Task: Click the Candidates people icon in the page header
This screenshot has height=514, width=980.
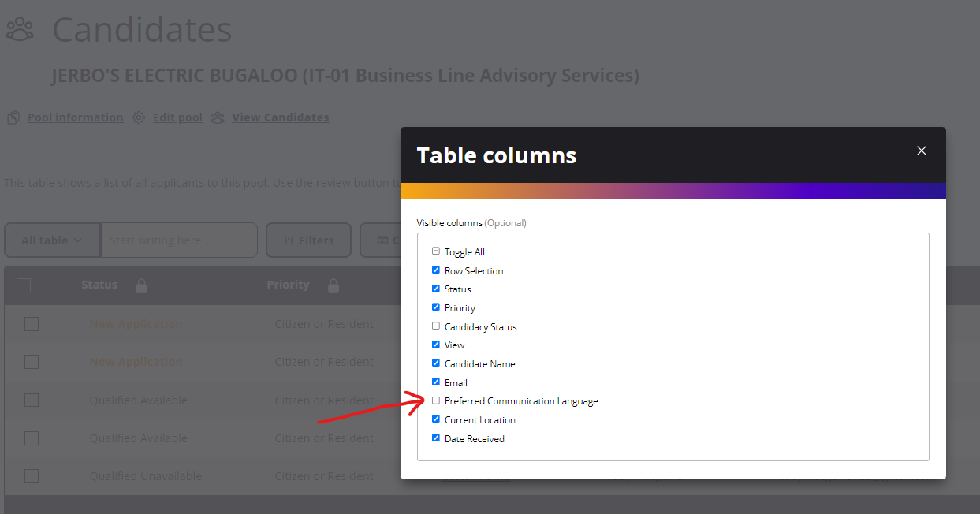Action: pyautogui.click(x=20, y=28)
